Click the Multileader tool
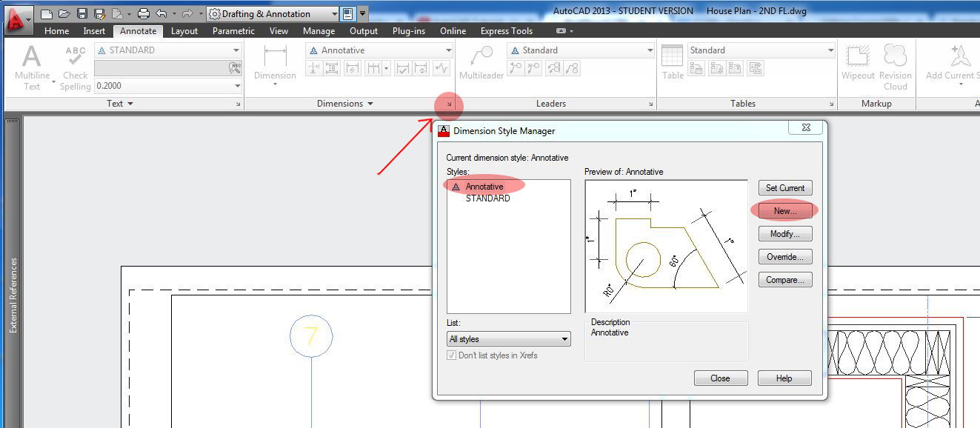This screenshot has height=428, width=980. (x=481, y=62)
